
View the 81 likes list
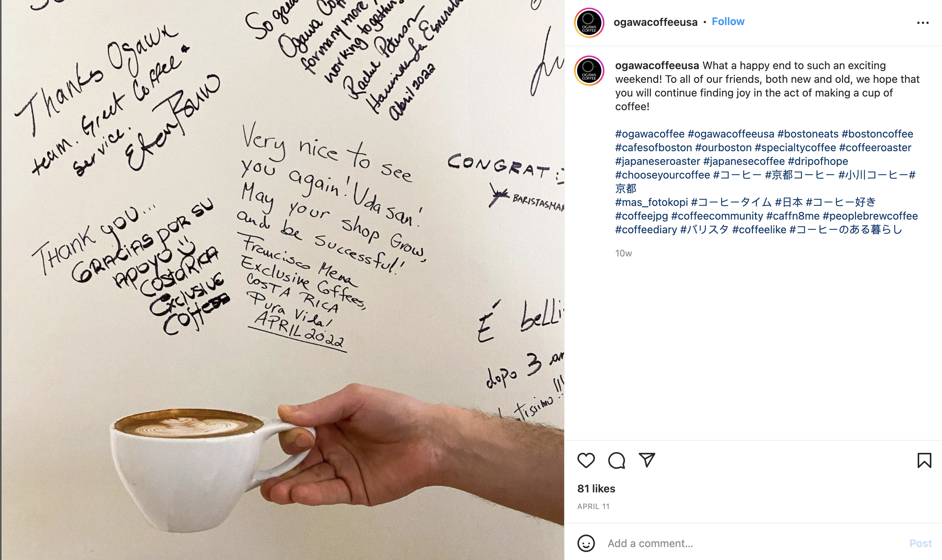coord(596,489)
